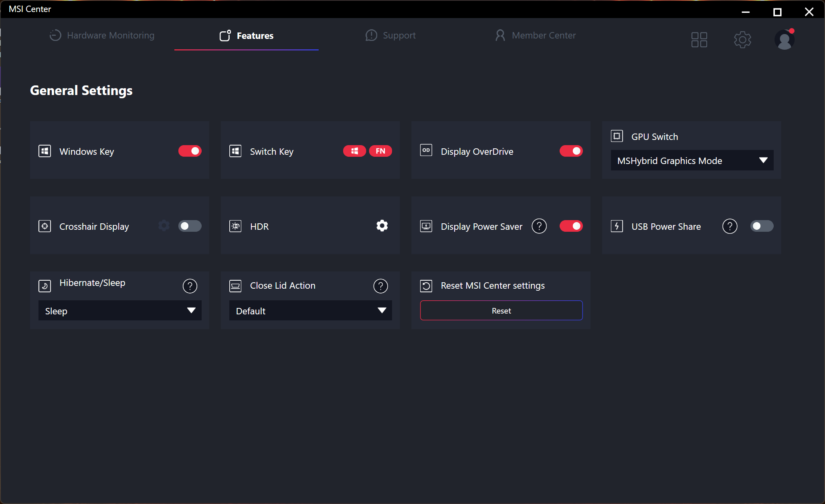Click the Reset button
This screenshot has width=825, height=504.
501,311
